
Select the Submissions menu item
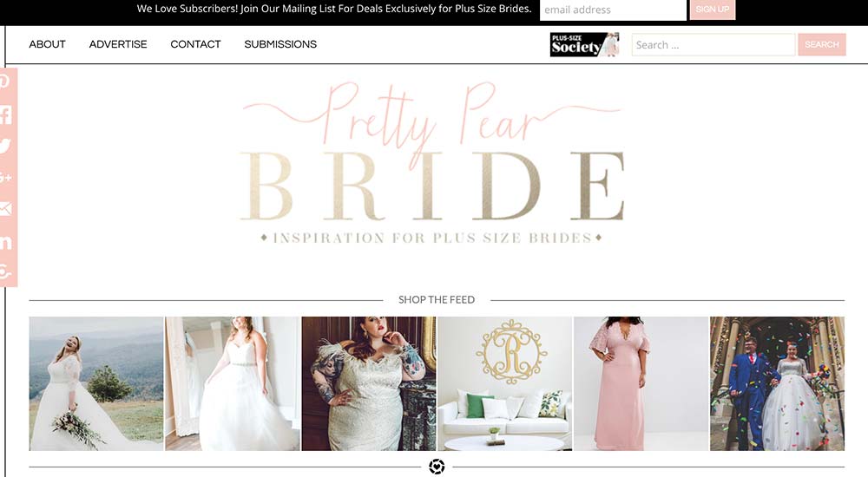[x=280, y=44]
